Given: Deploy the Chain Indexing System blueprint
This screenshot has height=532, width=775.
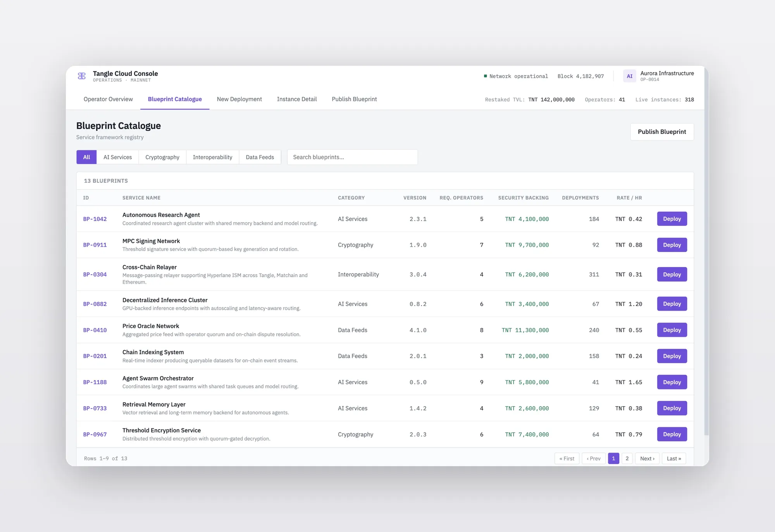Looking at the screenshot, I should (672, 356).
